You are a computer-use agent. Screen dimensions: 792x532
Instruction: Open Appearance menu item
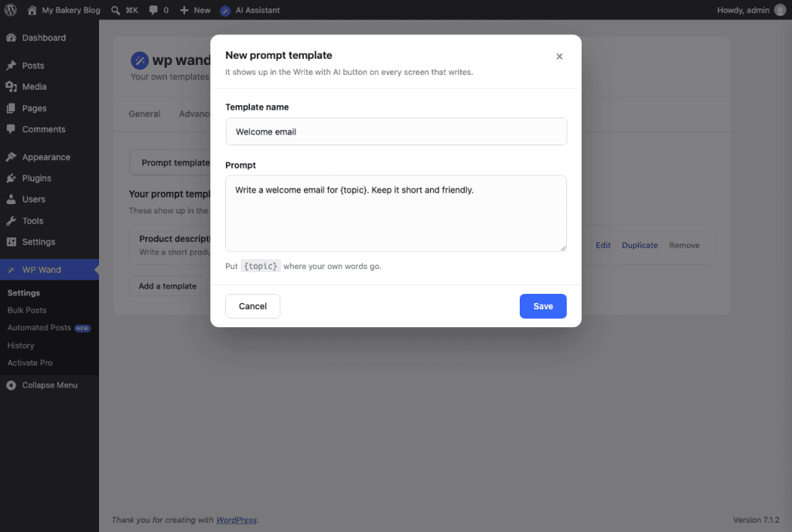[x=49, y=157]
